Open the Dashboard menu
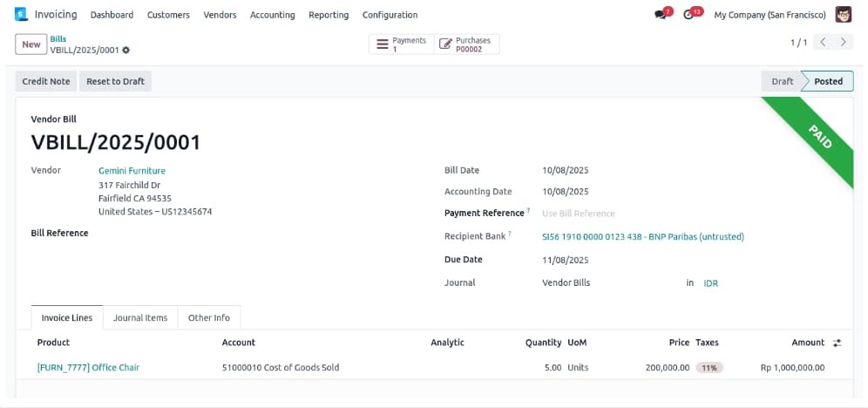868x408 pixels. click(112, 15)
